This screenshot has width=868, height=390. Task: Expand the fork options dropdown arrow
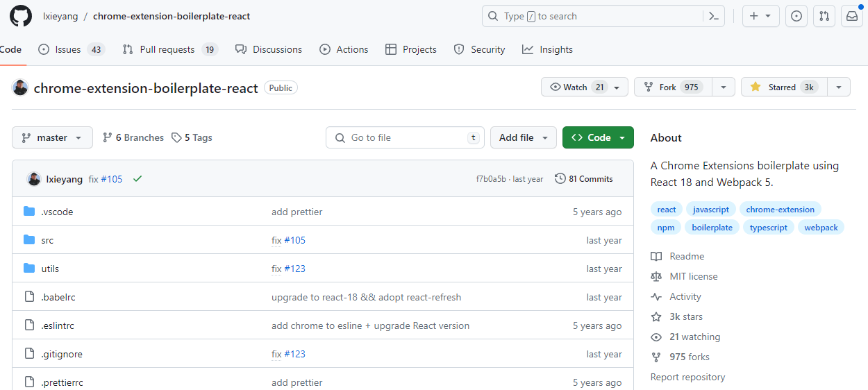tap(723, 87)
